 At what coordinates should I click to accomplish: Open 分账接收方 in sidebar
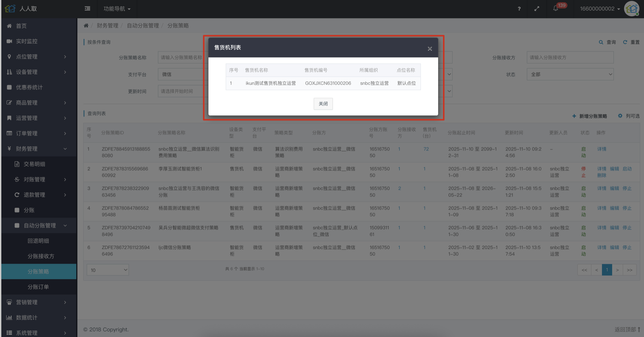pos(41,256)
